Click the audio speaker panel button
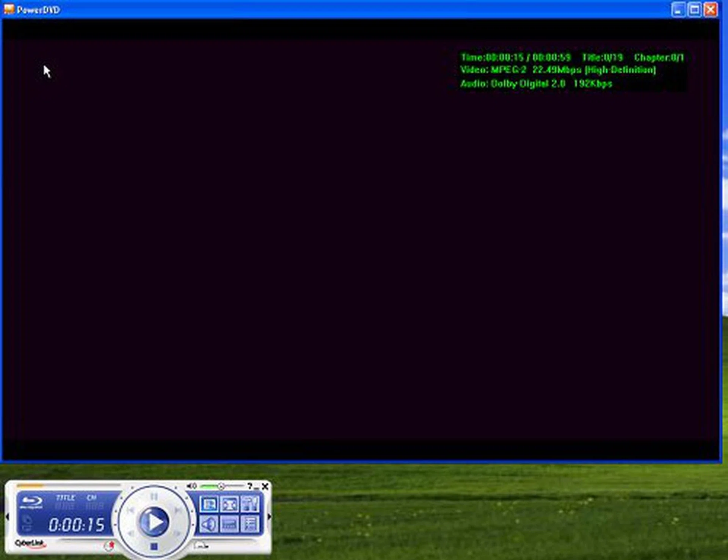Viewport: 728px width, 560px height. click(209, 524)
